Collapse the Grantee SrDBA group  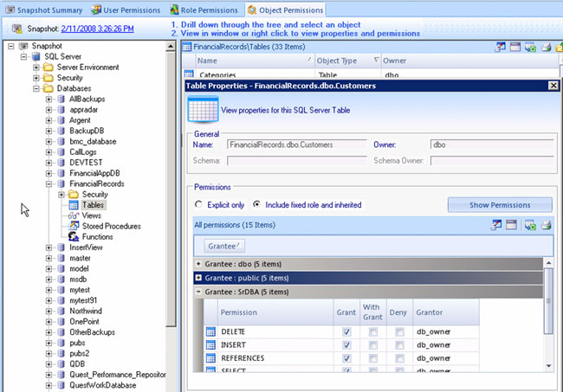pyautogui.click(x=198, y=292)
